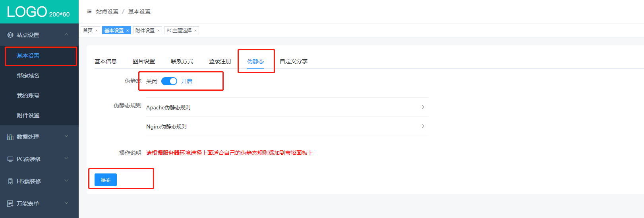
Task: Click the 站点设置 gear icon in sidebar
Action: pyautogui.click(x=10, y=35)
